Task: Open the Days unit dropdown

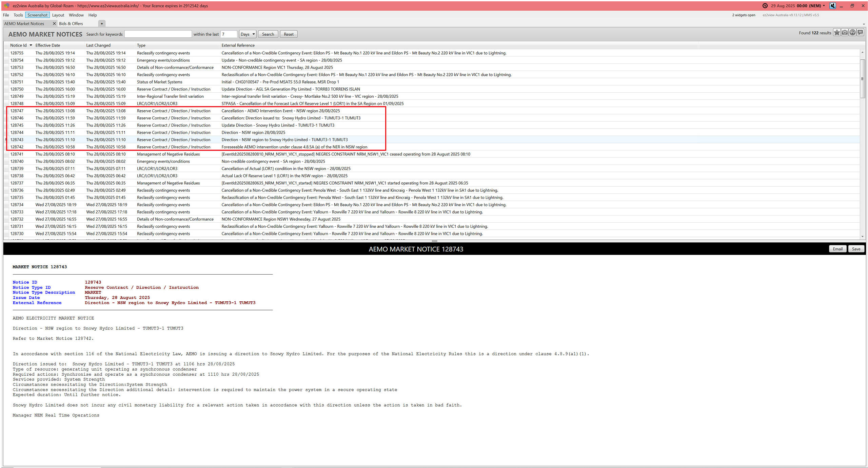Action: (248, 34)
